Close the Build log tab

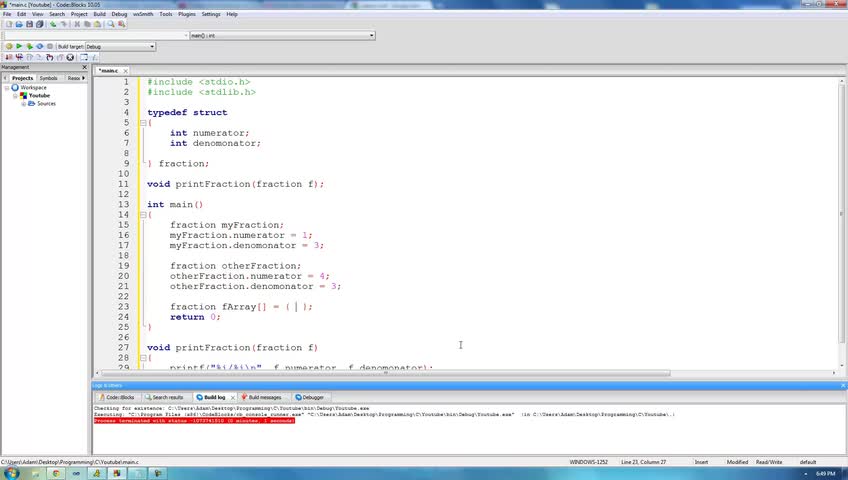coord(233,397)
